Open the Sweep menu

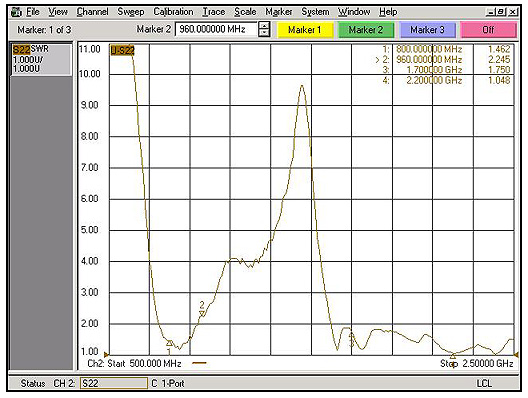[x=131, y=12]
